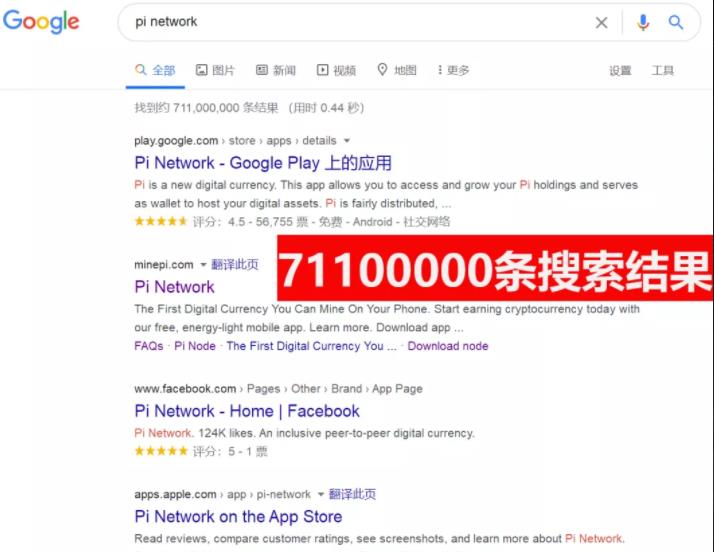Switch to the 图片 (Images) tab

click(x=215, y=70)
